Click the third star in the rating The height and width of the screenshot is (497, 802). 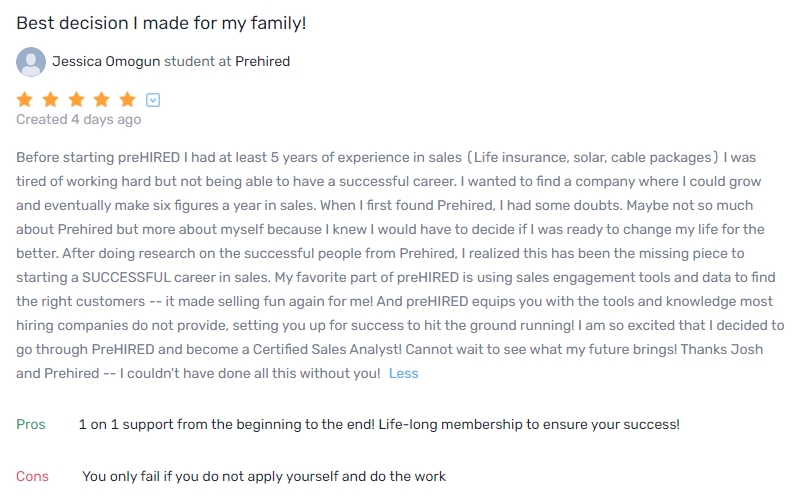pos(76,99)
